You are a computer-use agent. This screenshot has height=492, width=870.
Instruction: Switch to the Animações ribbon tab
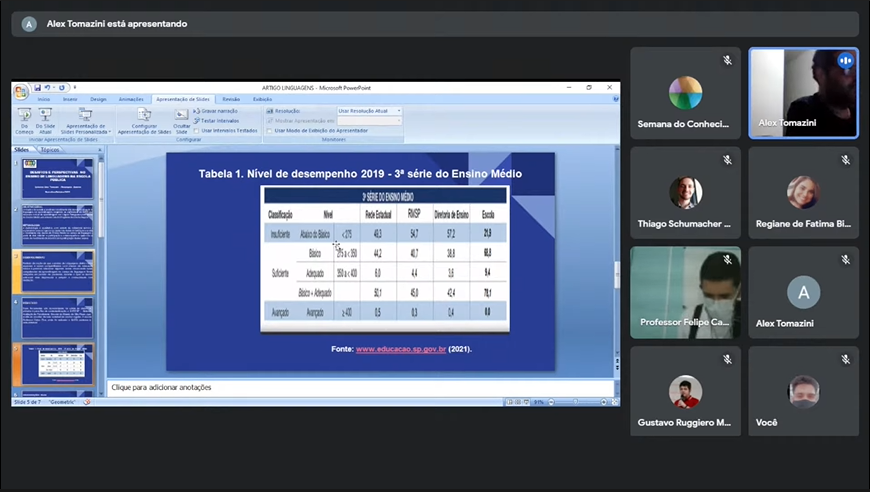[131, 99]
